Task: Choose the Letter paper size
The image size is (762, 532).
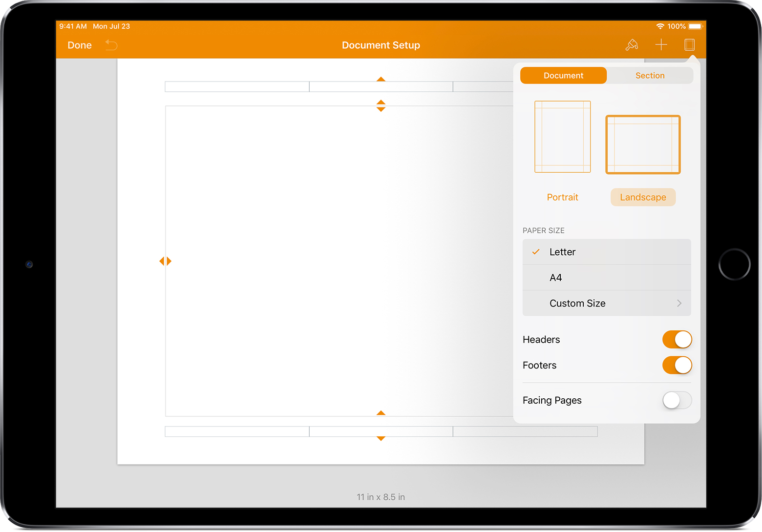Action: pos(607,252)
